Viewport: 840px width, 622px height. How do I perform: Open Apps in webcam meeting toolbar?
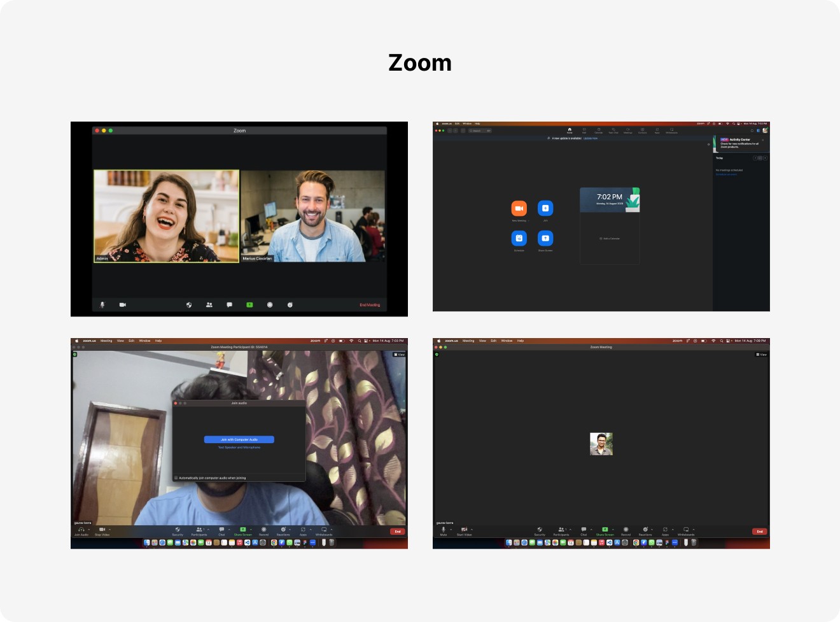pos(303,531)
